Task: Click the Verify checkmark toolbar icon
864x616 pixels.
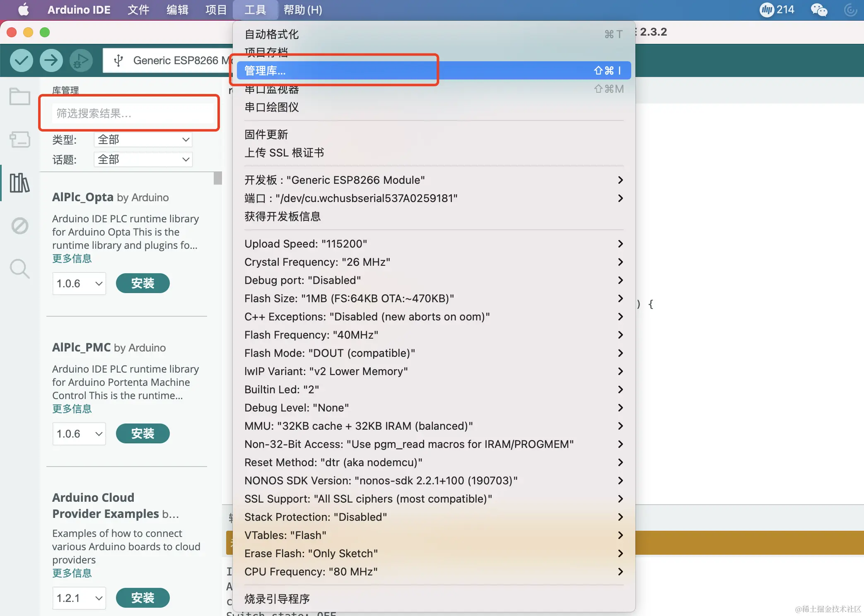Action: coord(22,60)
